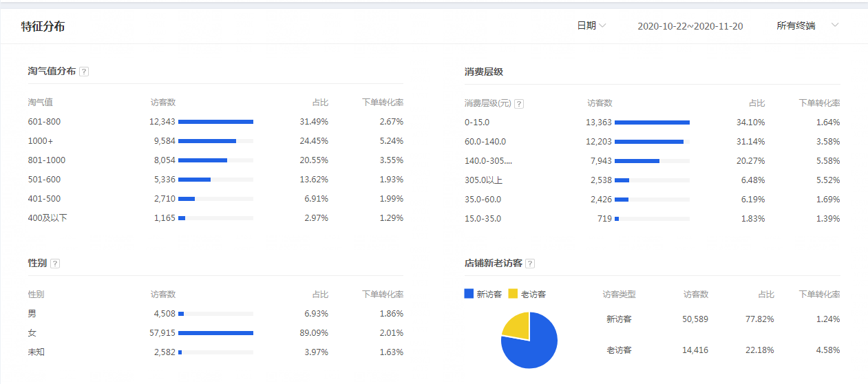Viewport: 868px width, 384px height.
Task: Click 访客数 header in 淘气值 table
Action: click(x=163, y=103)
